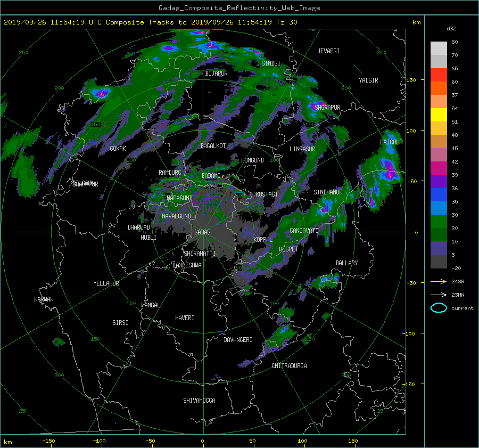
Task: Click the BADAMI city label
Action: [211, 176]
